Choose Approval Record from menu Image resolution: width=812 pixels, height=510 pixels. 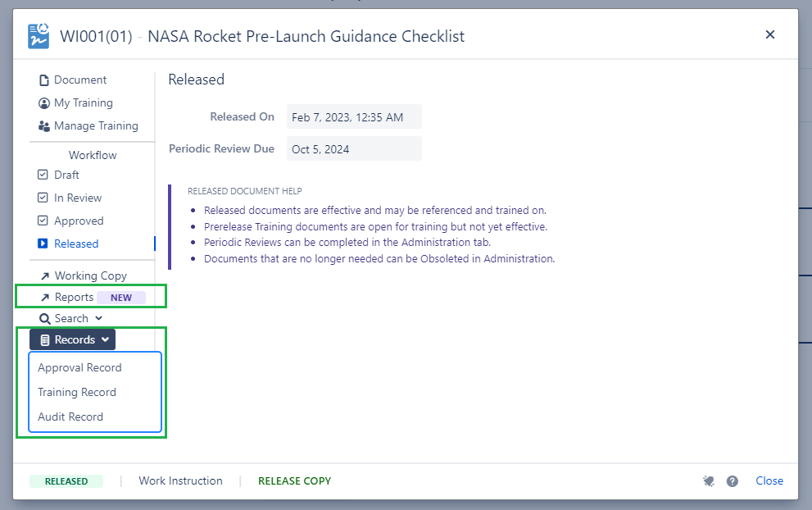79,367
